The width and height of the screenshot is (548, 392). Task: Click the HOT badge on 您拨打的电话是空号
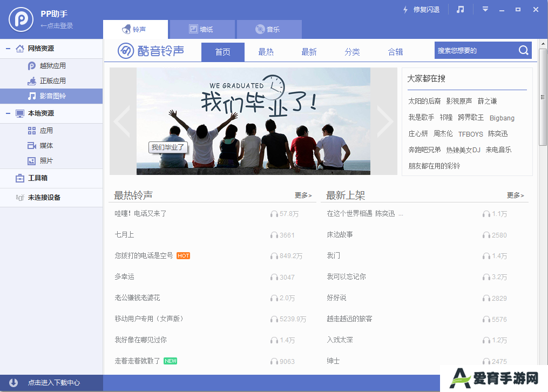tap(183, 256)
